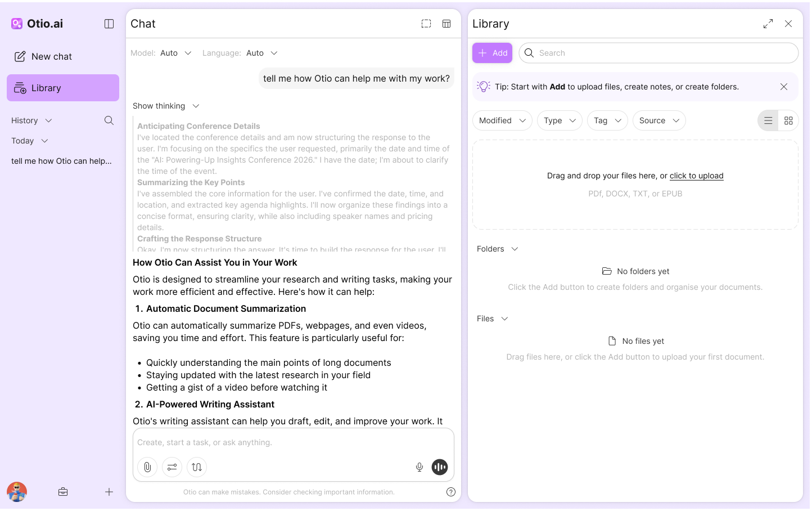
Task: Open the Library section in the sidebar
Action: pos(63,88)
